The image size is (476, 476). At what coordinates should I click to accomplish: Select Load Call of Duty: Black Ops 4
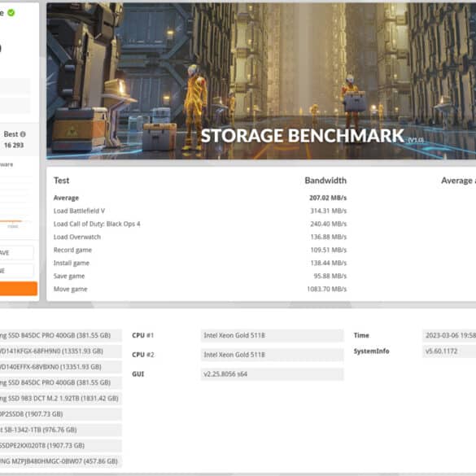[x=97, y=224]
